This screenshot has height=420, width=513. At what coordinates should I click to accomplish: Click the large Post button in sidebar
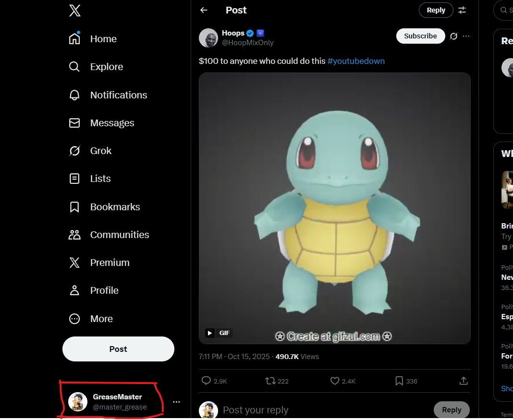[x=118, y=349]
